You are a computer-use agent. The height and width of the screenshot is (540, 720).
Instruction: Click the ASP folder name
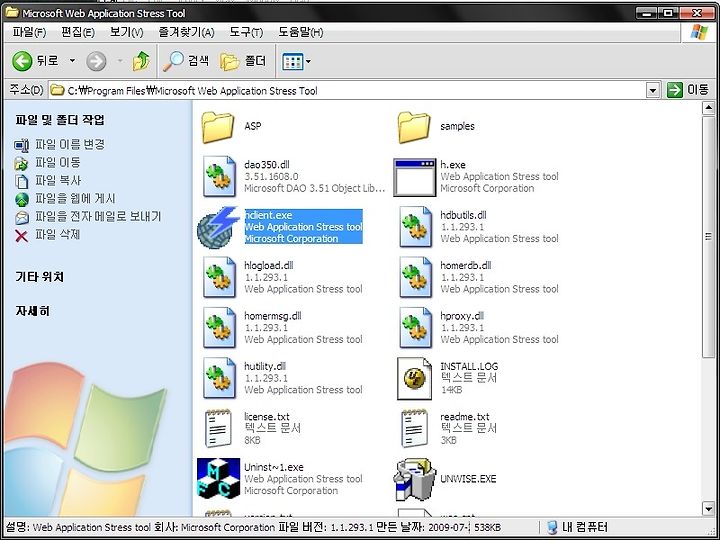(x=253, y=126)
